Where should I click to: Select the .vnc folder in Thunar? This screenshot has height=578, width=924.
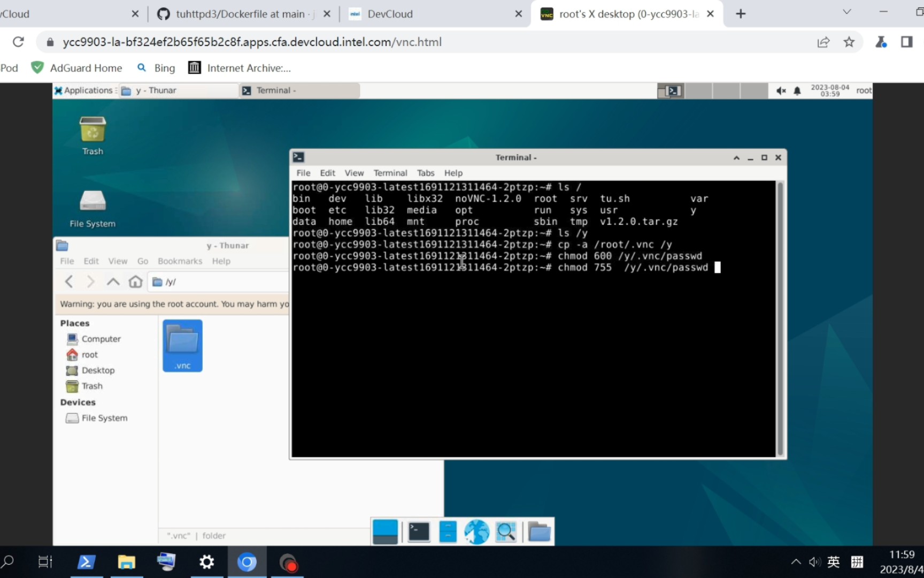[182, 346]
